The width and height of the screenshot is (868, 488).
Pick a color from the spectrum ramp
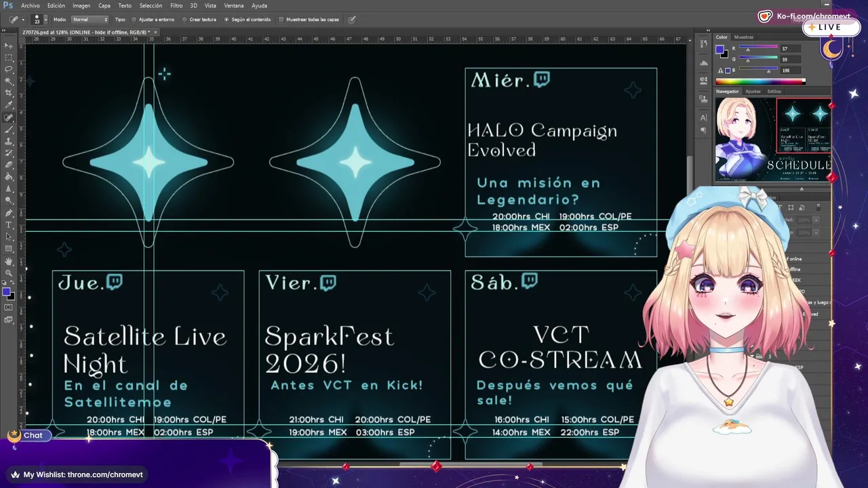pos(760,81)
